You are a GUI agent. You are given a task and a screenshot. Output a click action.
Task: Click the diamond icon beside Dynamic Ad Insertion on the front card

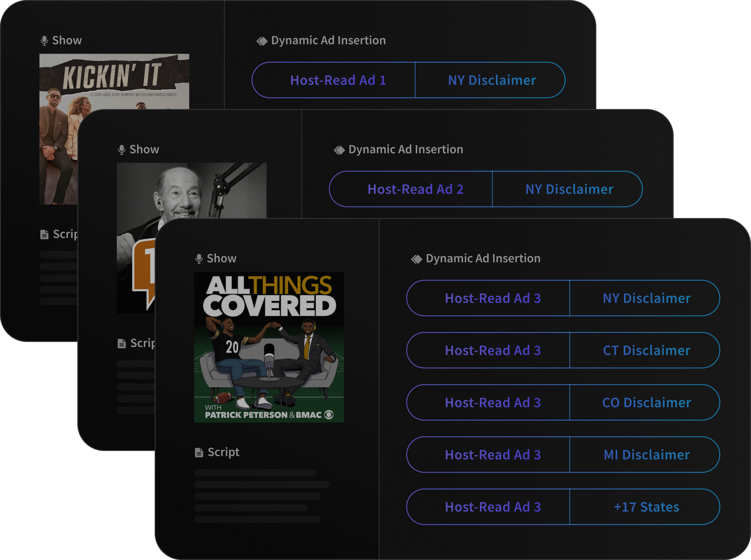click(x=416, y=259)
